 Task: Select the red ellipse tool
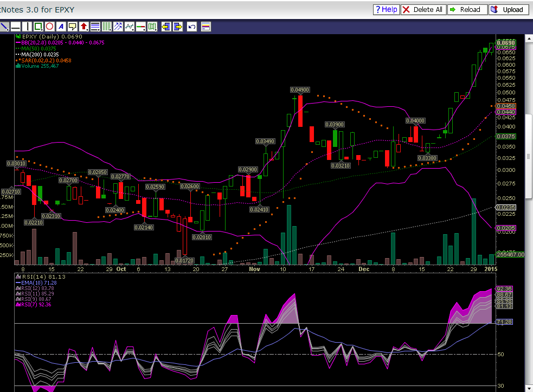tap(50, 27)
